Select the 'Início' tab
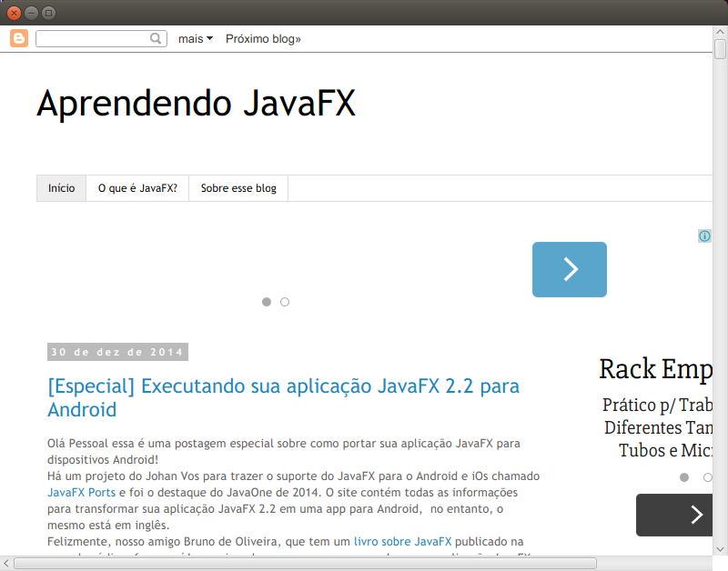Image resolution: width=728 pixels, height=571 pixels. 61,188
